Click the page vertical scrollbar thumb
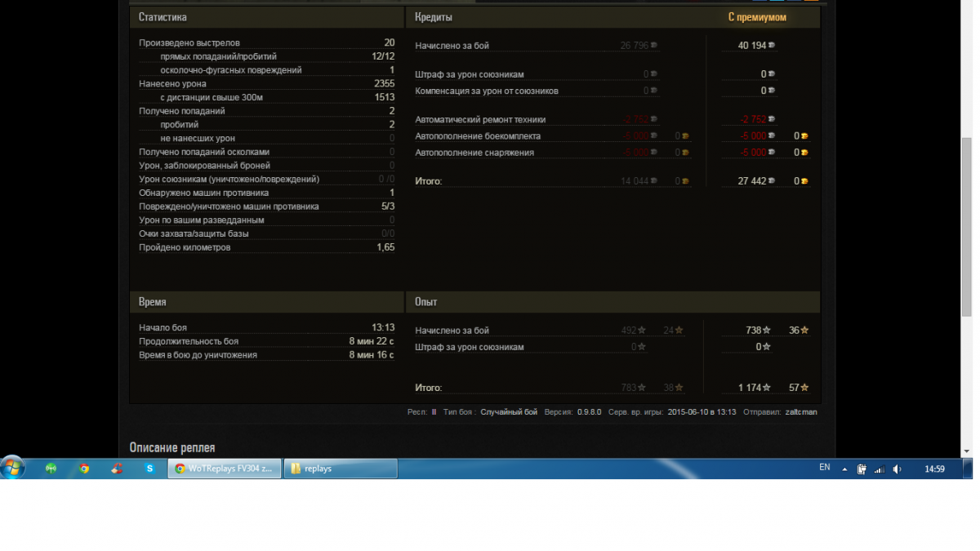This screenshot has height=551, width=980. point(966,227)
